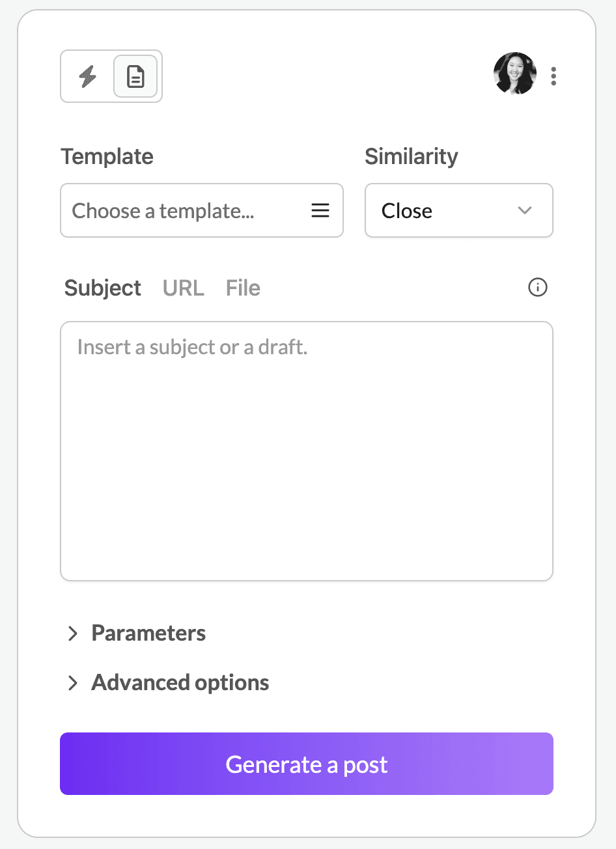The image size is (616, 849).
Task: Switch to the URL tab
Action: click(183, 287)
